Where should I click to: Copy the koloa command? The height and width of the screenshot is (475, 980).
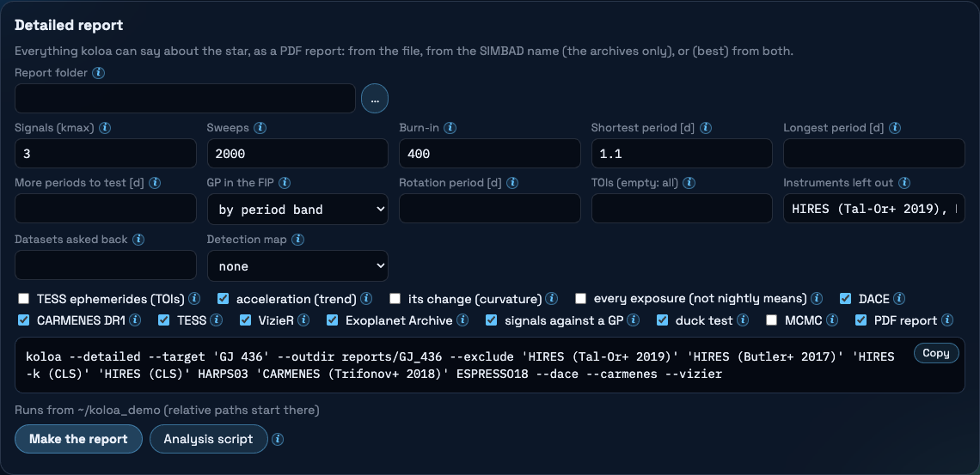(x=935, y=353)
